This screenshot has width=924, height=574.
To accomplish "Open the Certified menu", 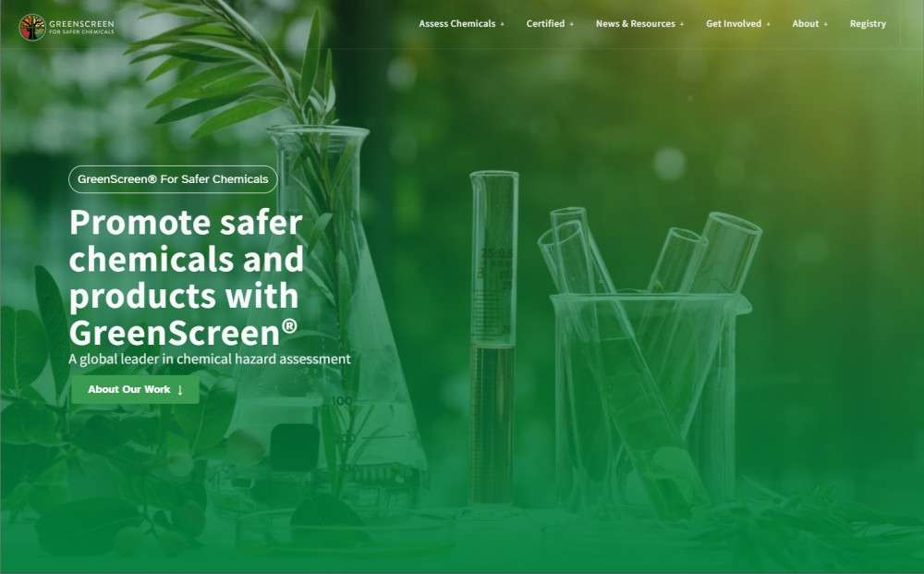I will point(545,24).
